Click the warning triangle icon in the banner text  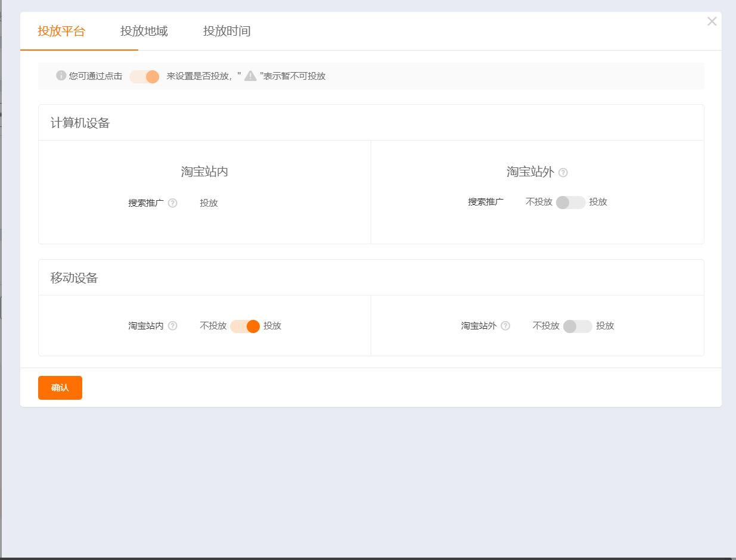tap(249, 76)
